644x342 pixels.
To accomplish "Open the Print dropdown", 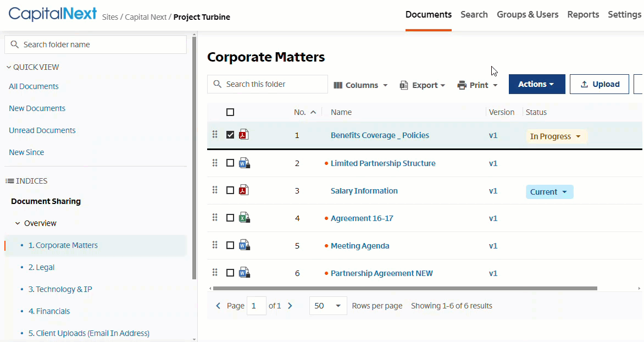I will click(478, 85).
